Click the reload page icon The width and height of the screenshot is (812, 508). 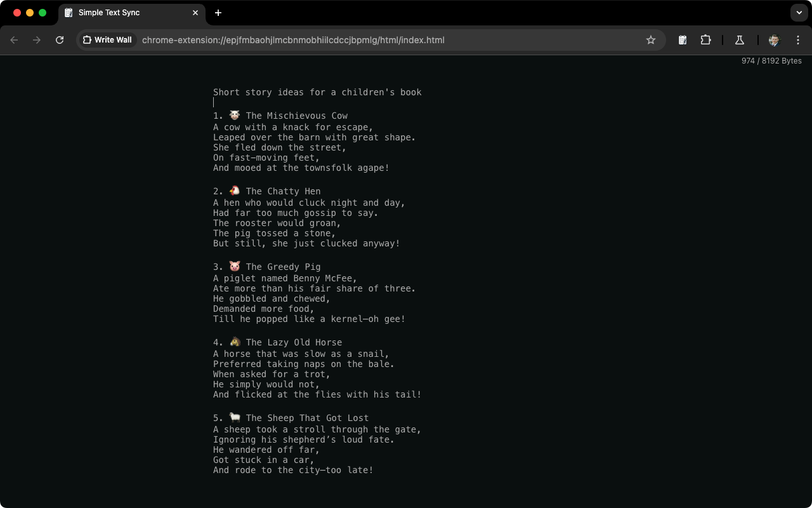[x=60, y=39]
